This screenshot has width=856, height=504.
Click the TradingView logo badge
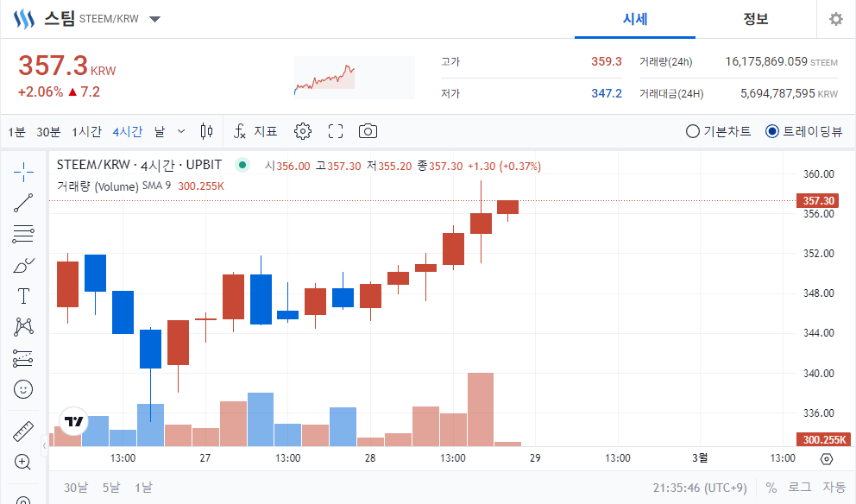(x=73, y=421)
